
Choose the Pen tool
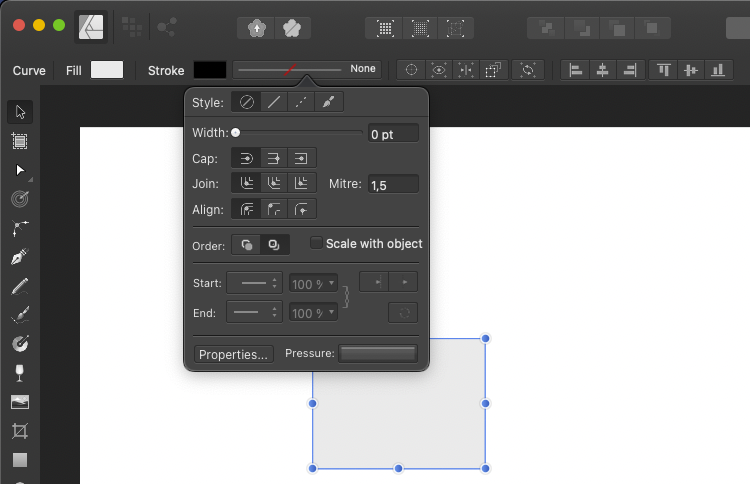click(x=20, y=257)
